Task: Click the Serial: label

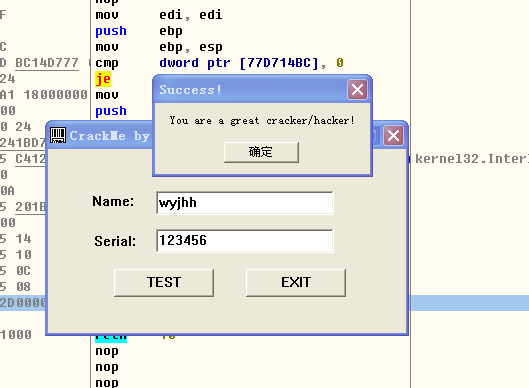Action: (x=115, y=241)
